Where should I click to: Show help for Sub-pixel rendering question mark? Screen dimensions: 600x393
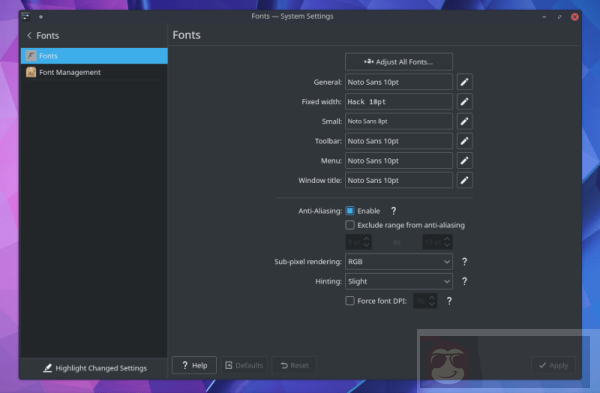(x=464, y=262)
